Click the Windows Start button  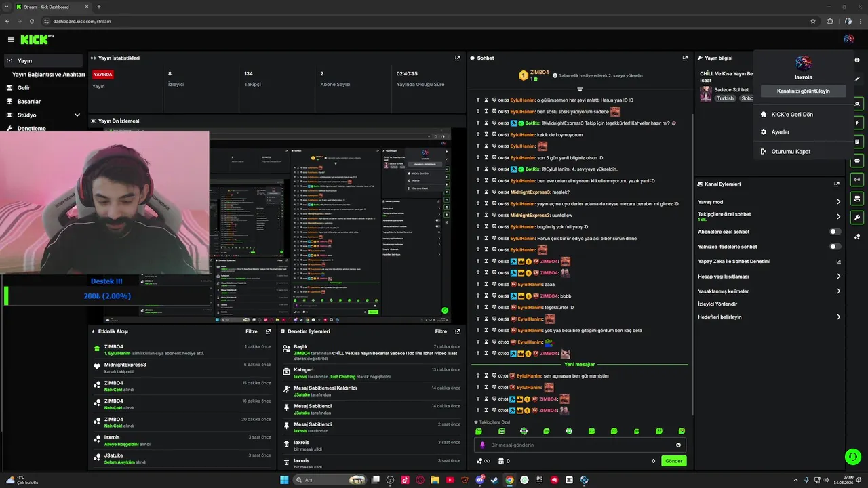[284, 480]
